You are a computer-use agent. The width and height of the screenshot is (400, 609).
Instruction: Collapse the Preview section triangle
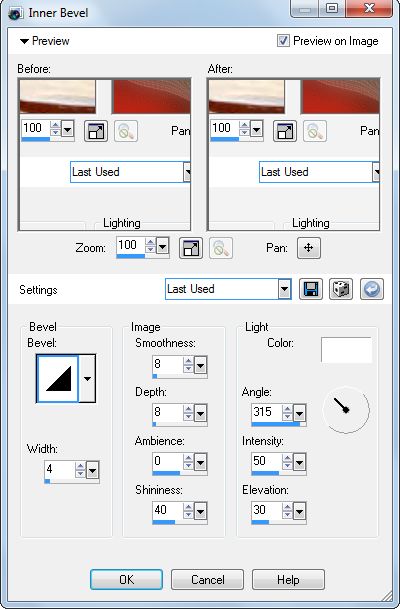pos(24,41)
